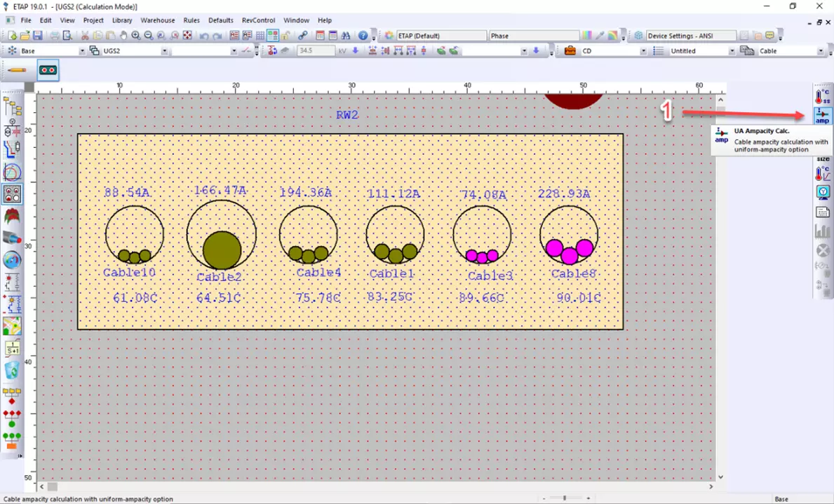834x504 pixels.
Task: Click the Zoom In magnifier icon
Action: click(135, 35)
